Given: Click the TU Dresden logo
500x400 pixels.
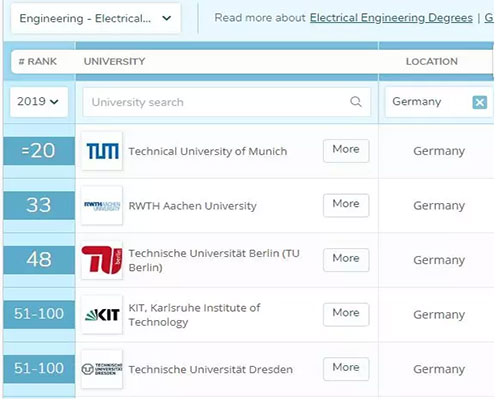Looking at the screenshot, I should (x=102, y=369).
